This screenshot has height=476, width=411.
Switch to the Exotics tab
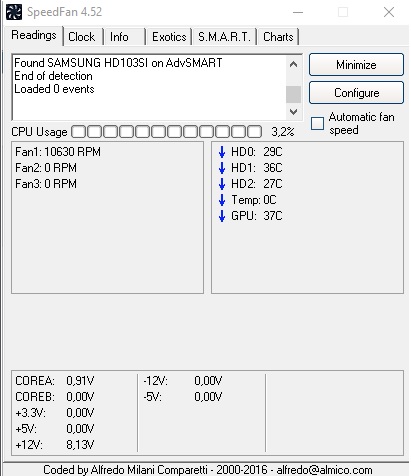(169, 37)
